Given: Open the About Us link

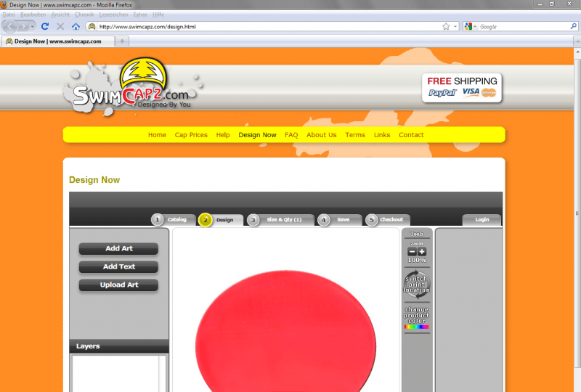Looking at the screenshot, I should click(321, 135).
